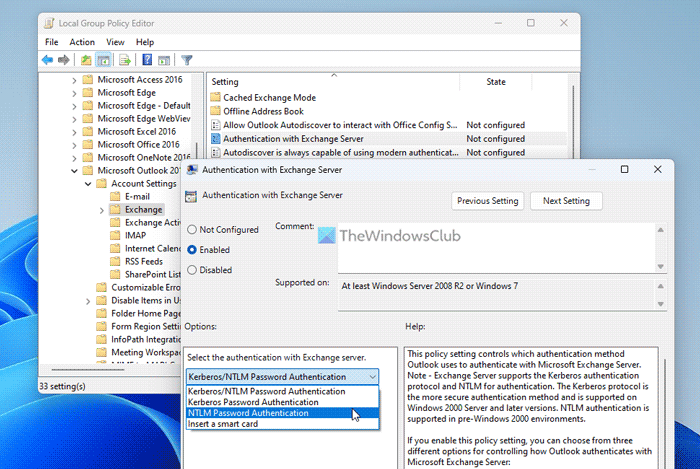Click the RSS Feeds folder icon

coord(115,261)
